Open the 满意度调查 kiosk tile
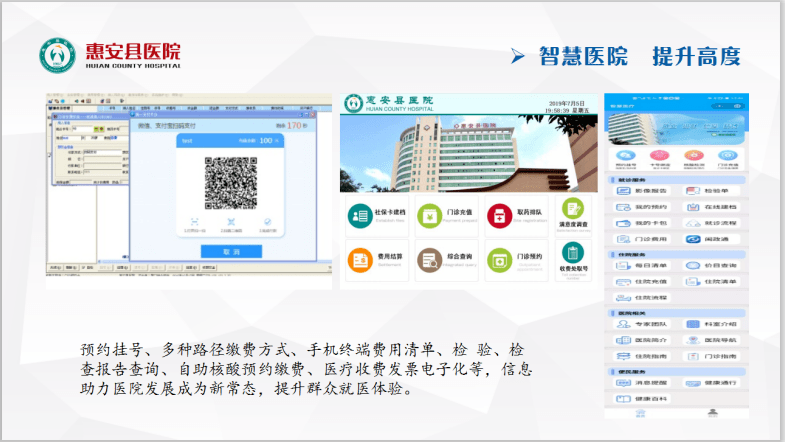 pos(573,215)
